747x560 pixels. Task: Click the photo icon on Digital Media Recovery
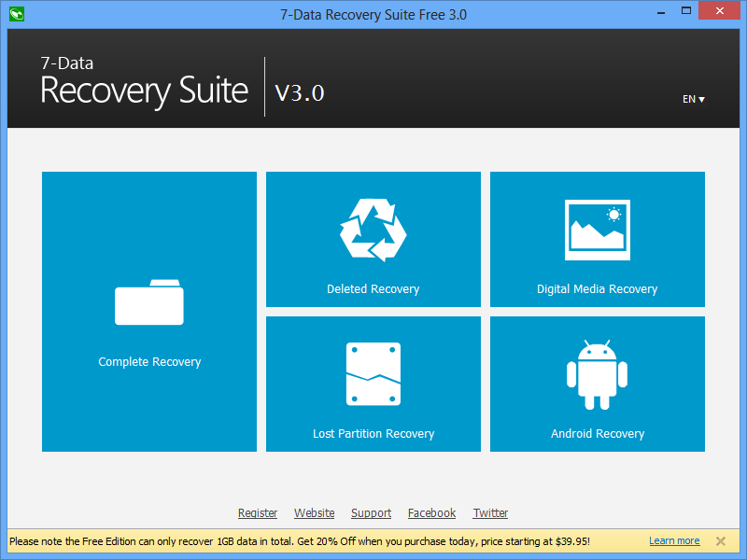(x=597, y=230)
